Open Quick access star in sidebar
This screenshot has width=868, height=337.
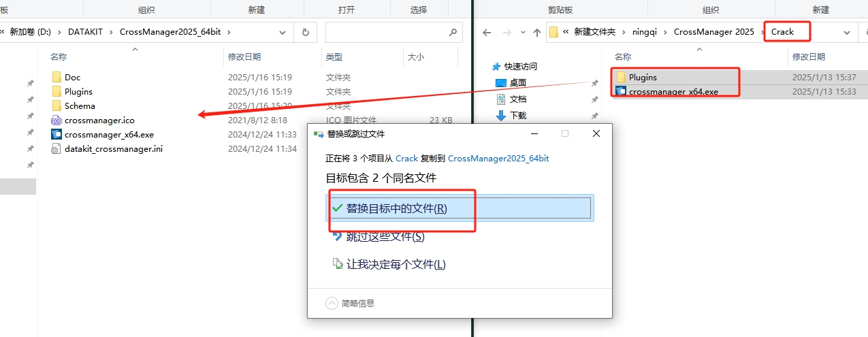click(496, 66)
